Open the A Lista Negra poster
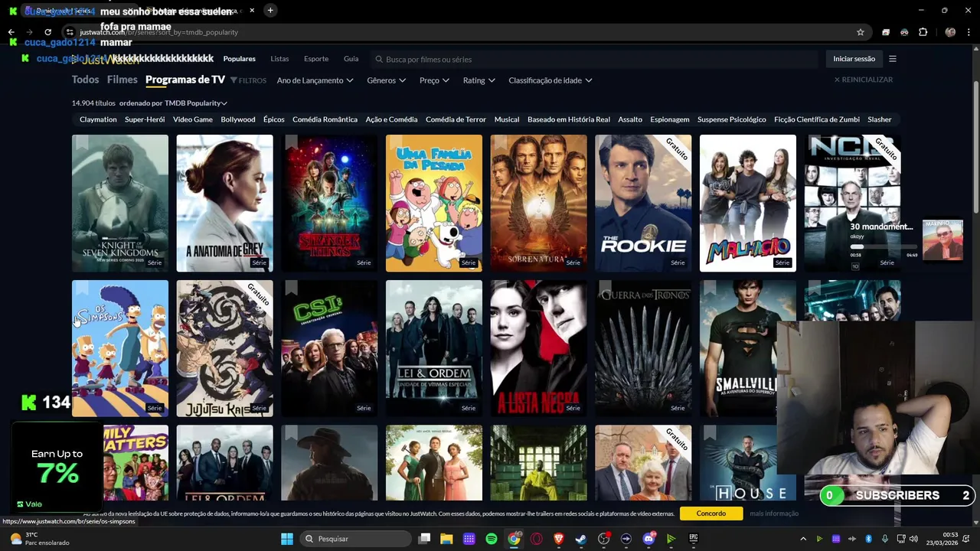 coord(538,348)
